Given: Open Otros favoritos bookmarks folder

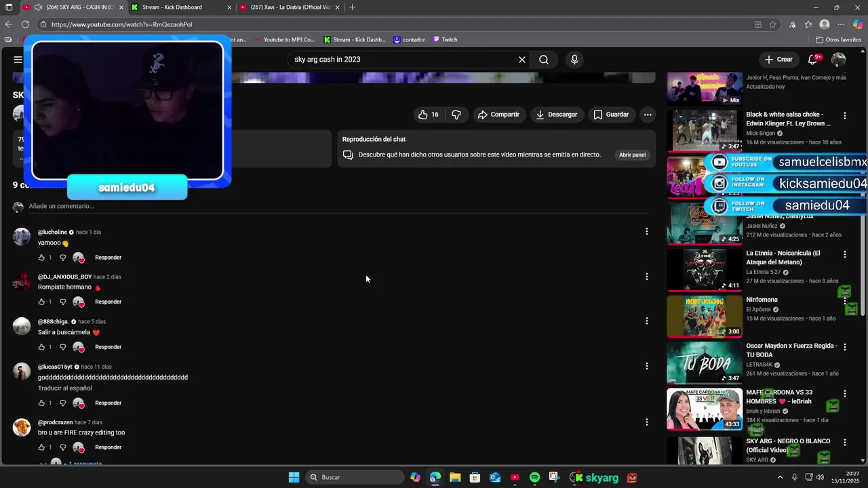Looking at the screenshot, I should [x=838, y=40].
